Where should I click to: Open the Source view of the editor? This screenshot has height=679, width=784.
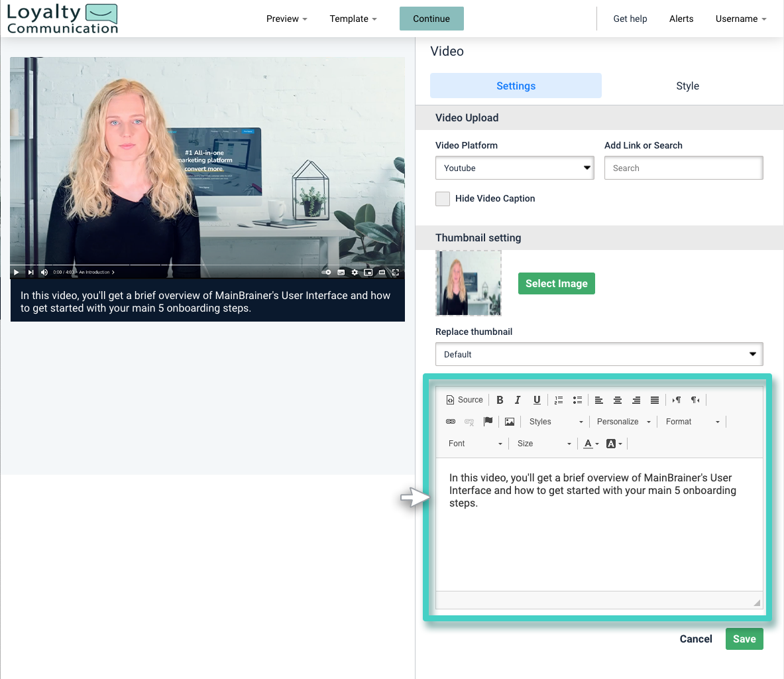(464, 399)
